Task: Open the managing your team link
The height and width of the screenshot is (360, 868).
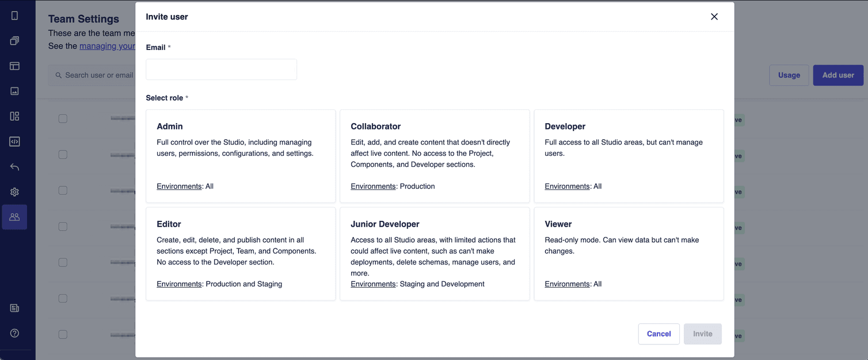Action: (108, 45)
